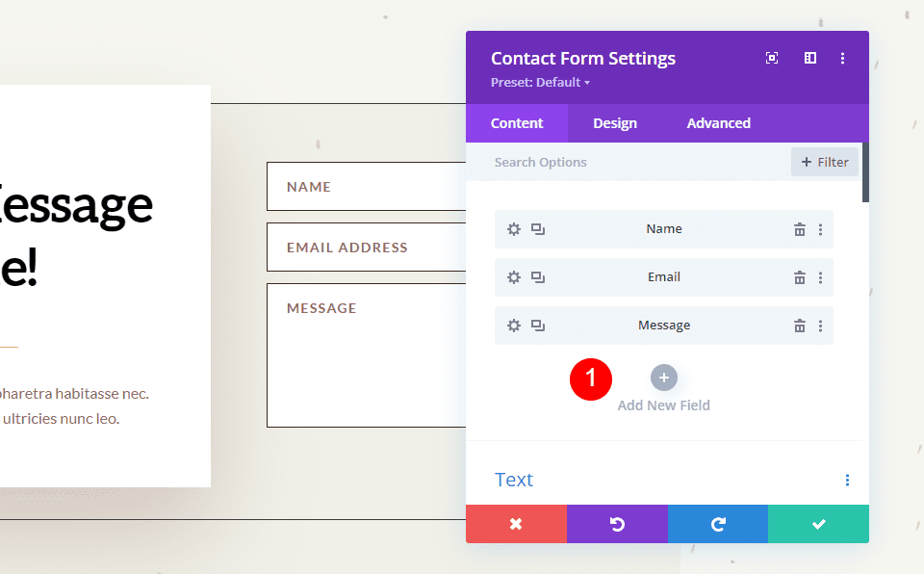Open the Preset: Default dropdown
Screen dimensions: 924x574
click(540, 82)
